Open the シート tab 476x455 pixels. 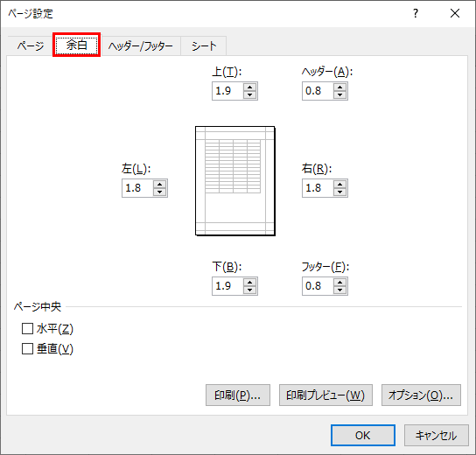point(204,45)
